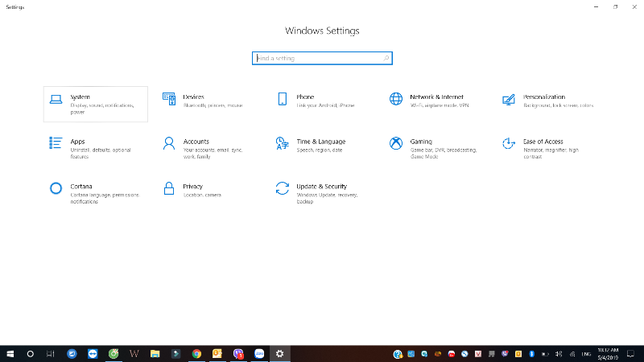
Task: Click the Find a setting search box
Action: coord(323,58)
